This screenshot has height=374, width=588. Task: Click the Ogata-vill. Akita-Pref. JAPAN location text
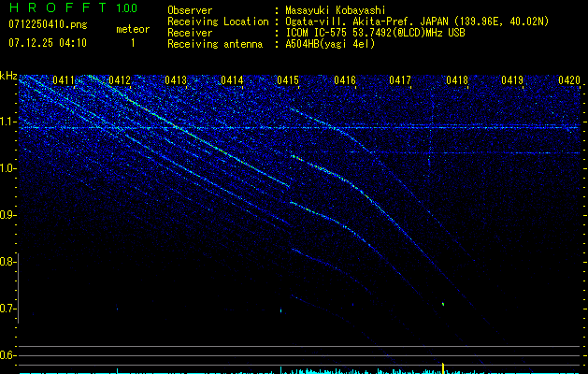(x=417, y=22)
